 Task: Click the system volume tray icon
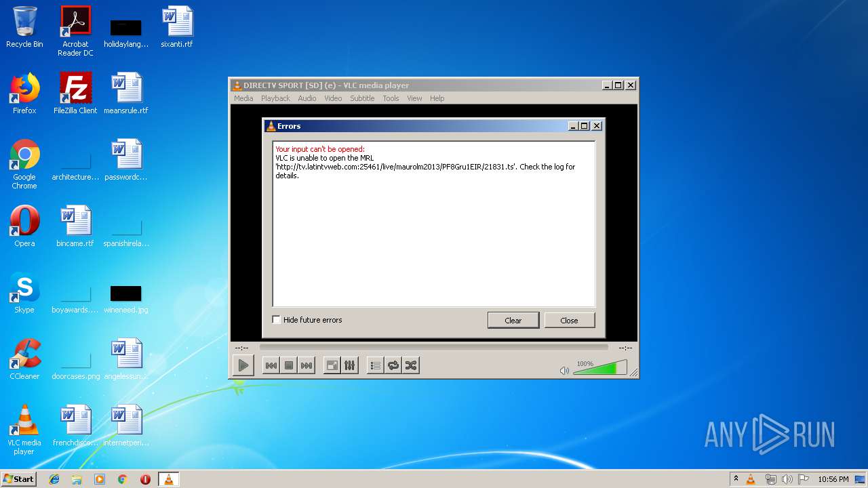pyautogui.click(x=787, y=479)
